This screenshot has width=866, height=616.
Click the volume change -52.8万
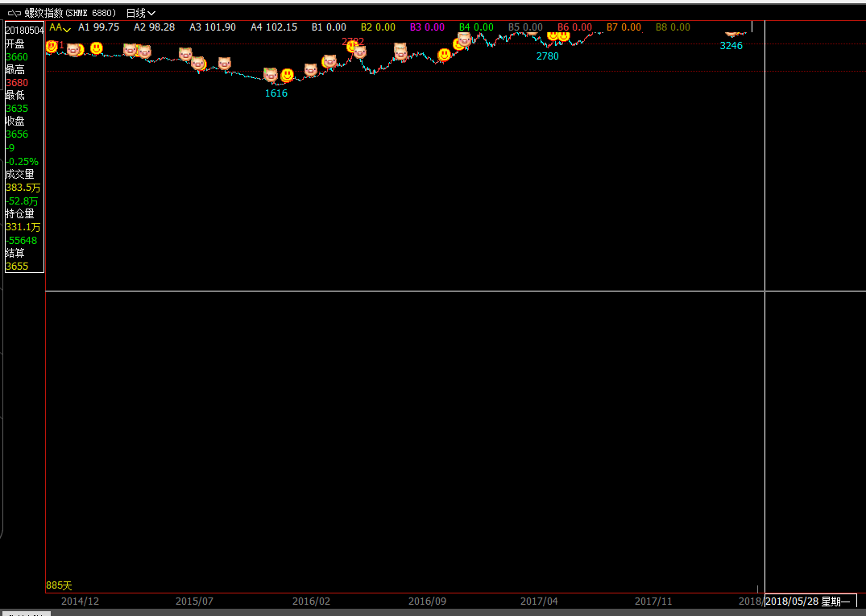click(x=22, y=201)
